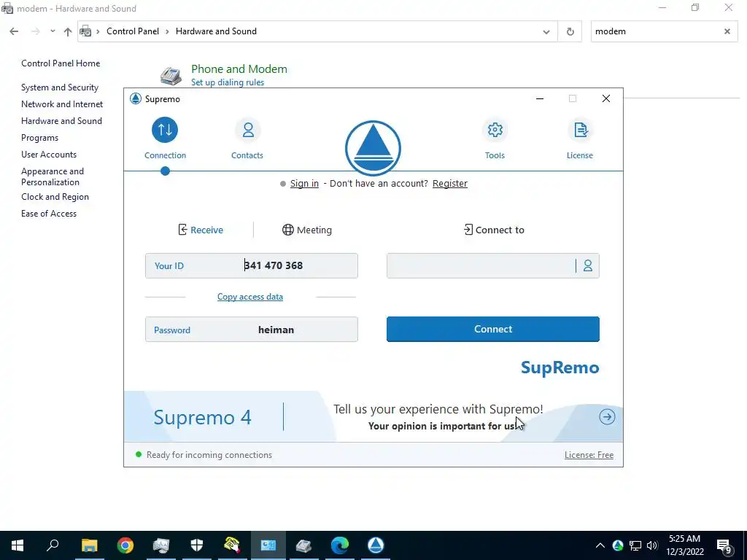
Task: Open Hardware and Sound sidebar link
Action: coord(61,121)
